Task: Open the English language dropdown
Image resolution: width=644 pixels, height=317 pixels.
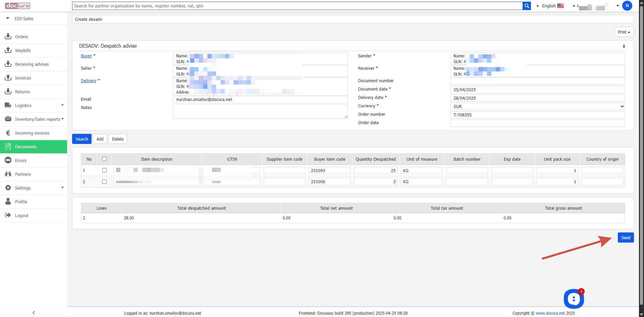Action: (550, 6)
